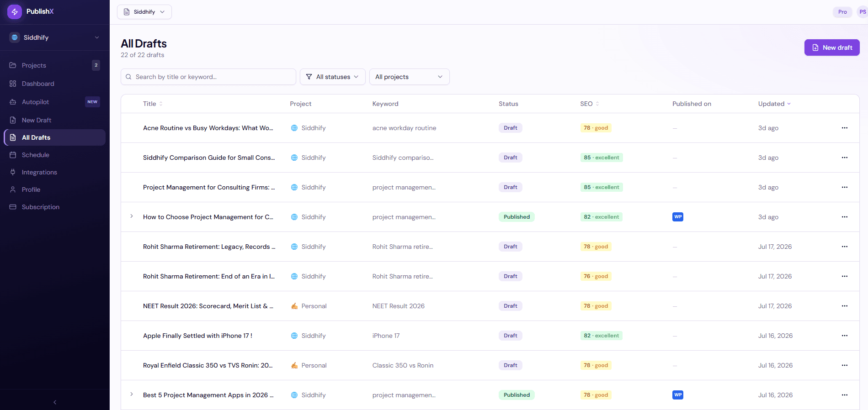Open more options for Rohit Sharma Retirement: End of an Era

[845, 276]
